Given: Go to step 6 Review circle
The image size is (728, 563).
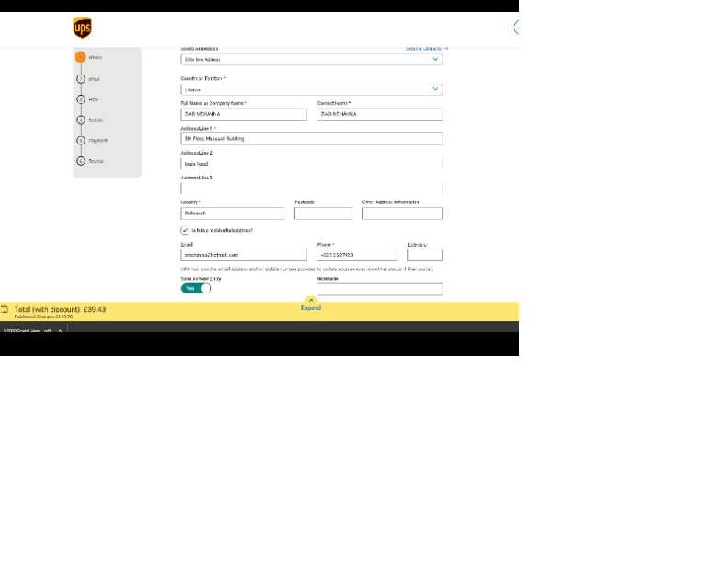Looking at the screenshot, I should coord(81,161).
